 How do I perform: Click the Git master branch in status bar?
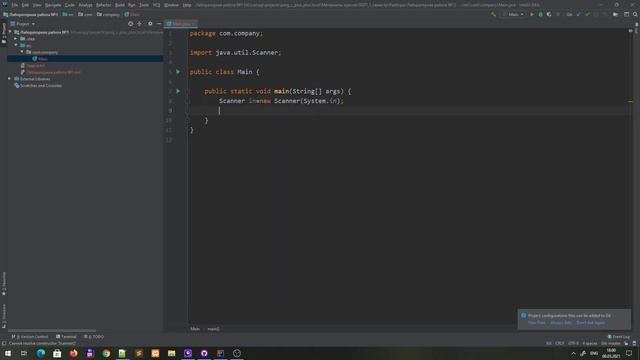coord(611,343)
